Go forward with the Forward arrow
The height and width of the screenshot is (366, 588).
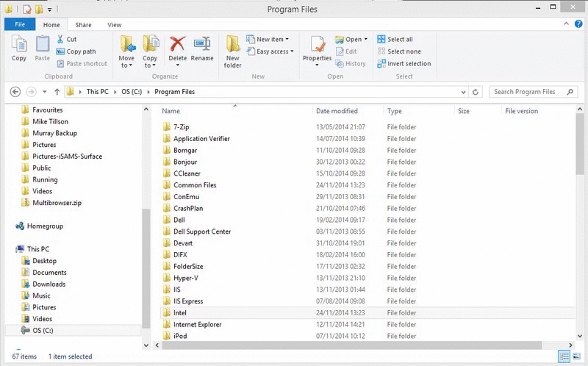(31, 92)
